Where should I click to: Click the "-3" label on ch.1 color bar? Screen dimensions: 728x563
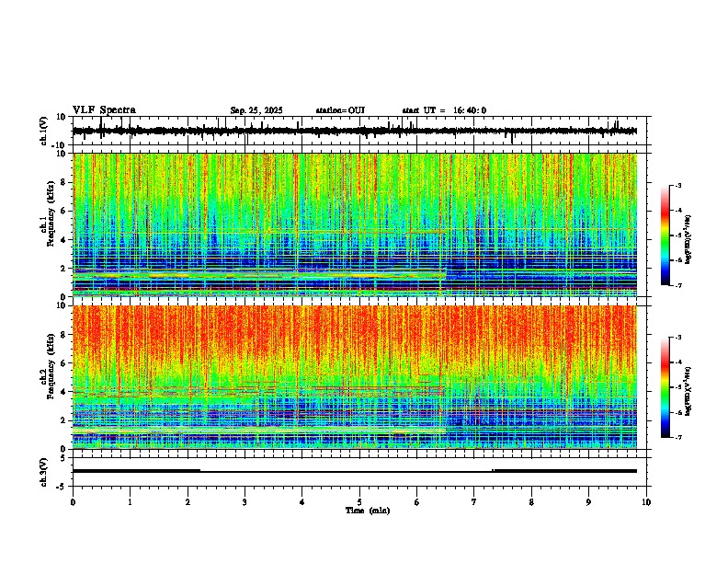click(x=677, y=186)
